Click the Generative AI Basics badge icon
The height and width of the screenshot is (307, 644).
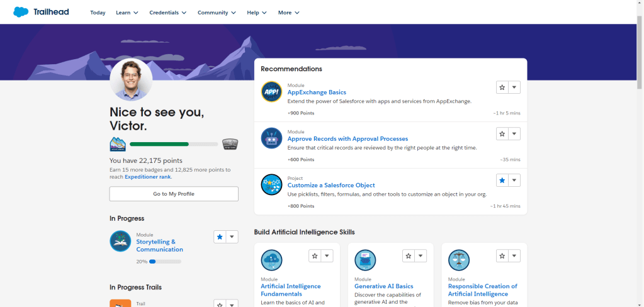click(x=365, y=260)
